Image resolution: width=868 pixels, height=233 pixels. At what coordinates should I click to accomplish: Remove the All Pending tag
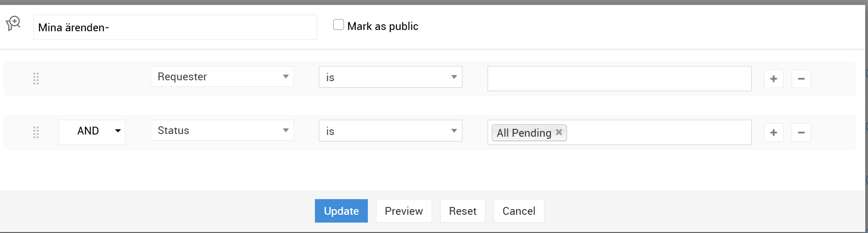coord(559,132)
